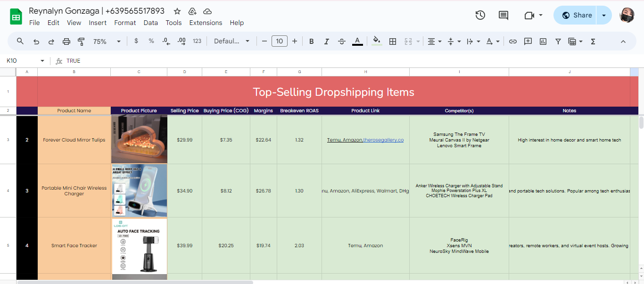Star this spreadsheet document
The height and width of the screenshot is (284, 644).
[177, 11]
